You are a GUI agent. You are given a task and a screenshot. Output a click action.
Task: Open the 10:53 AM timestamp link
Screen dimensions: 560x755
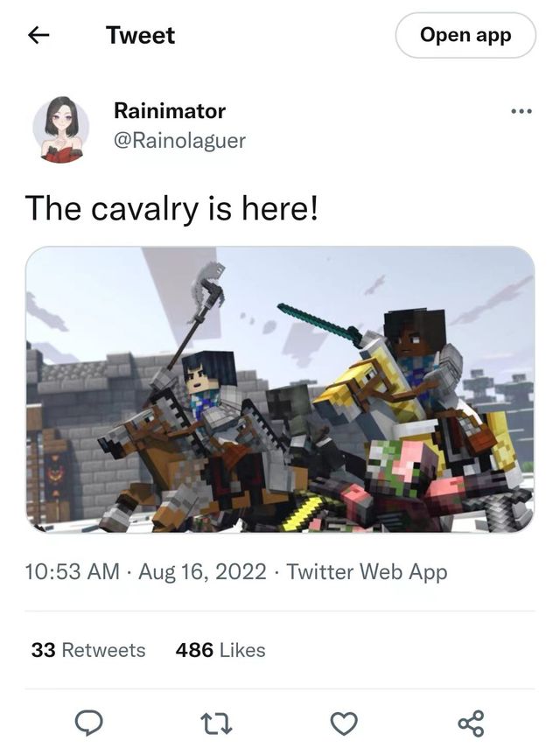tap(73, 572)
